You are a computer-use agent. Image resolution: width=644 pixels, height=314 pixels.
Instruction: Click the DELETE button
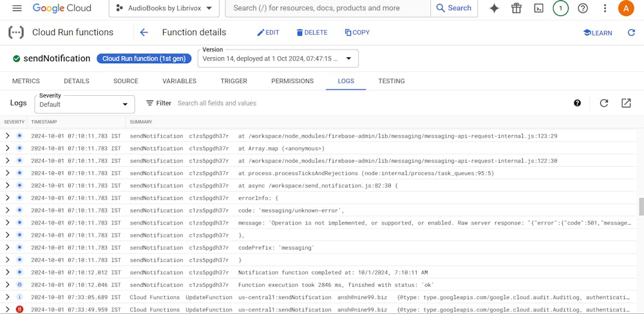pyautogui.click(x=312, y=32)
